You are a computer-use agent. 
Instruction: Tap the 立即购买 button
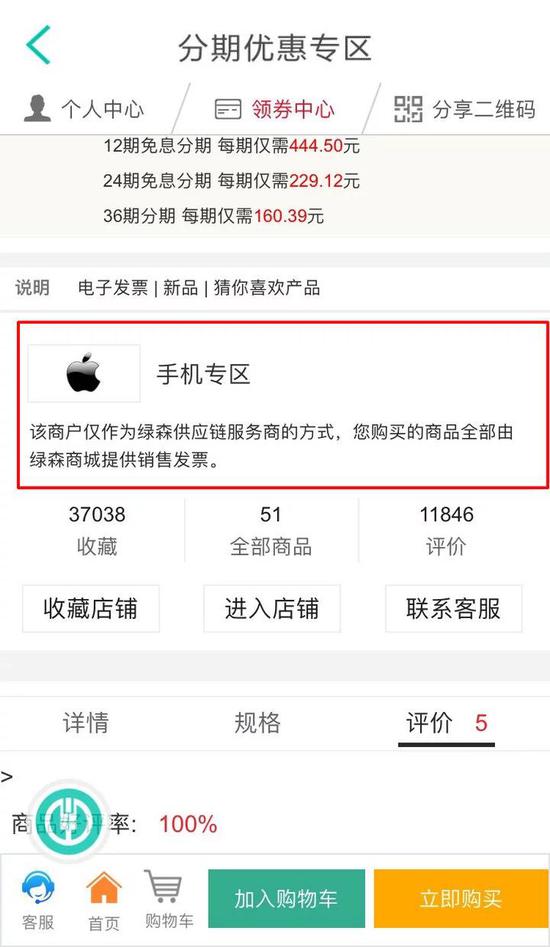tap(461, 899)
